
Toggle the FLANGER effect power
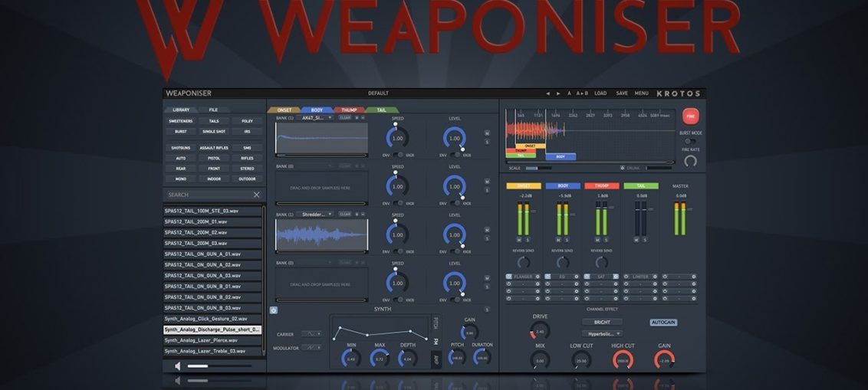pyautogui.click(x=509, y=277)
